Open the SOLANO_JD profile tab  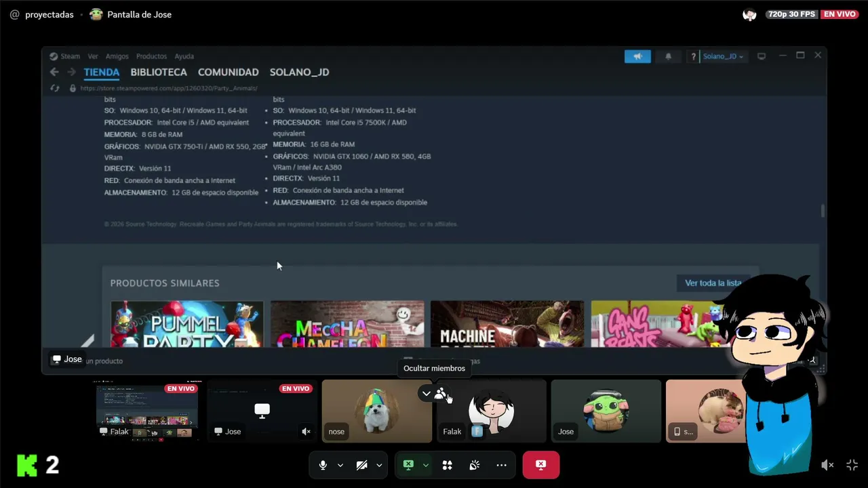point(299,72)
